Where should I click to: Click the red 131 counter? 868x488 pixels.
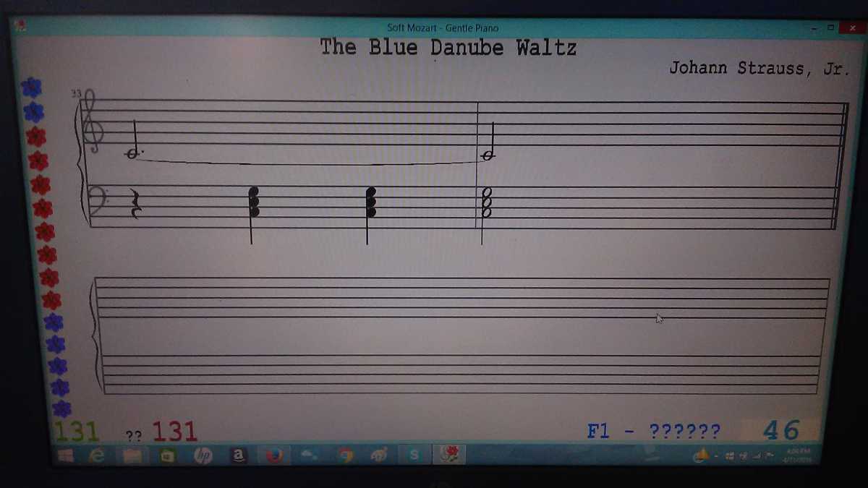pyautogui.click(x=174, y=432)
